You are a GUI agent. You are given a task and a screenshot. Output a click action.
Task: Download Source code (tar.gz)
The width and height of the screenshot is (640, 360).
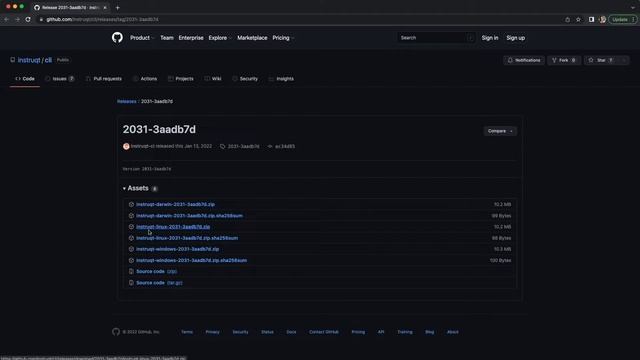pos(159,282)
